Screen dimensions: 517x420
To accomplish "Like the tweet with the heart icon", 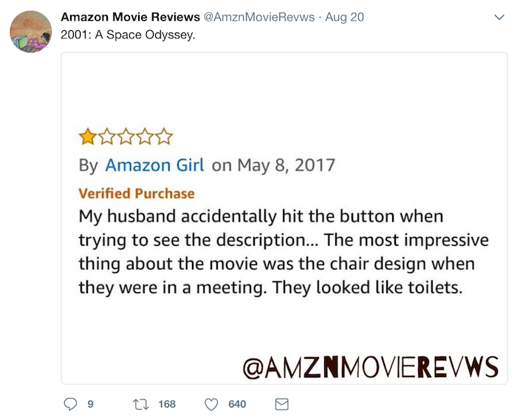I will (x=211, y=404).
